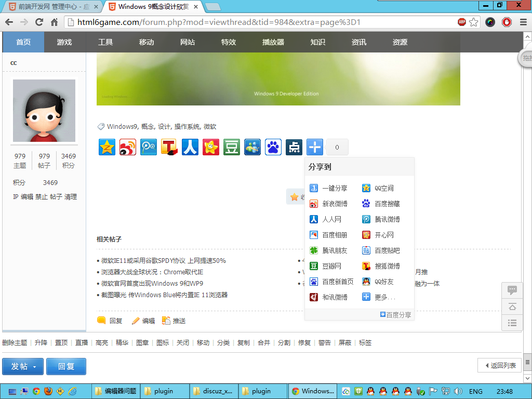Share via Sina Weibo large icon
Viewport: 532px width, 399px height.
128,147
